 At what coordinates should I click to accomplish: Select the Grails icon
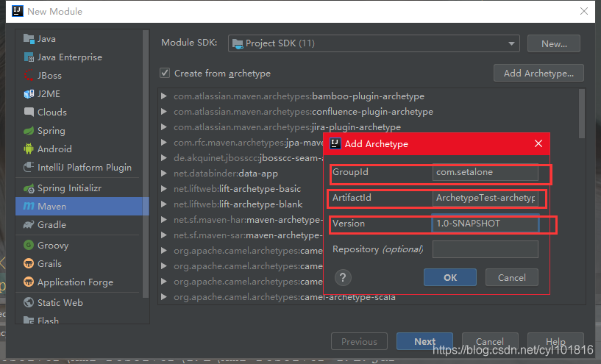29,263
